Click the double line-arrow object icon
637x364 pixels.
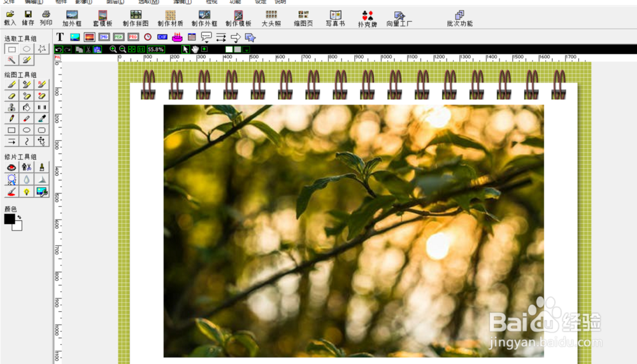(221, 38)
